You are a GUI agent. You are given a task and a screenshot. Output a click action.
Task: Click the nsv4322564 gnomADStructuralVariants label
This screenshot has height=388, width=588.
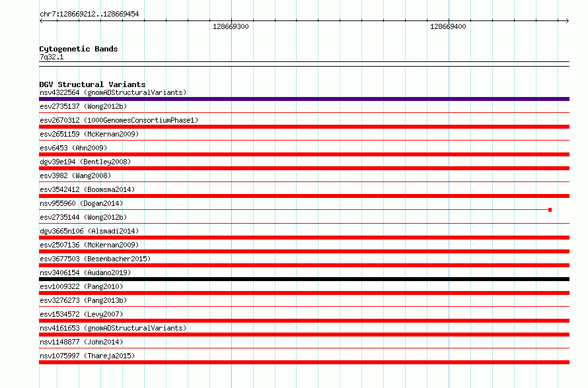point(113,92)
